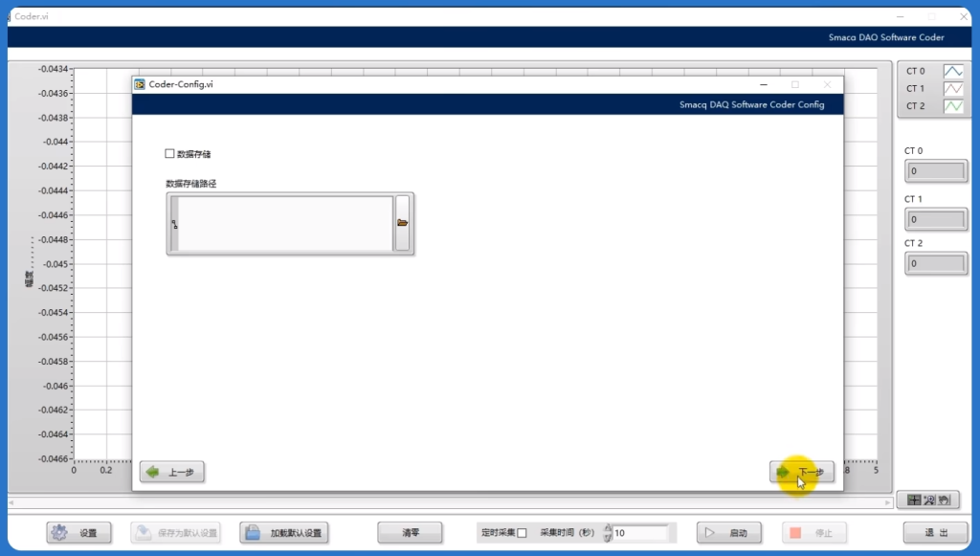
Task: Click the 退出 exit button
Action: 936,533
